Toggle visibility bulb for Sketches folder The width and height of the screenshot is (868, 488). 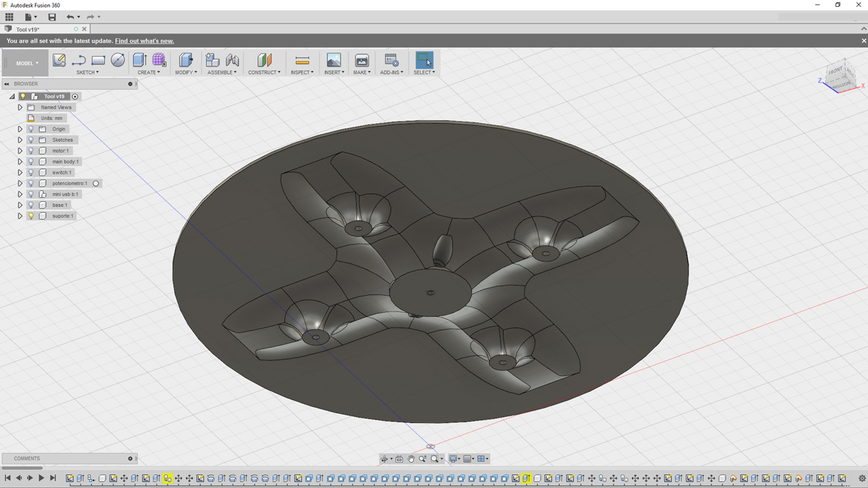[x=31, y=140]
